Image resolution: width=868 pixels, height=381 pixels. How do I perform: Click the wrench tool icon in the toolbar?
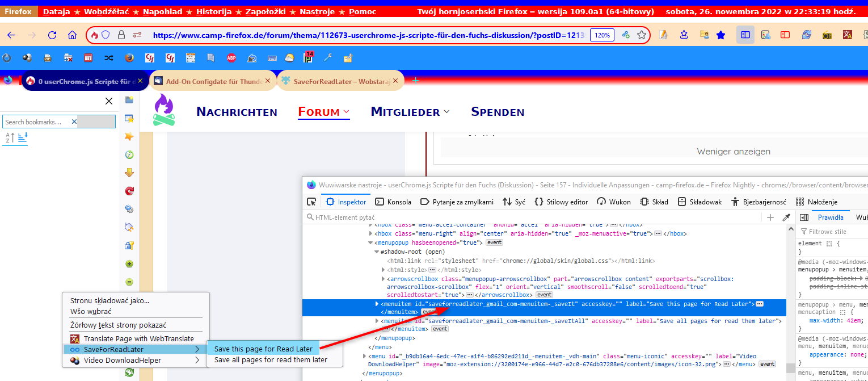click(x=327, y=57)
